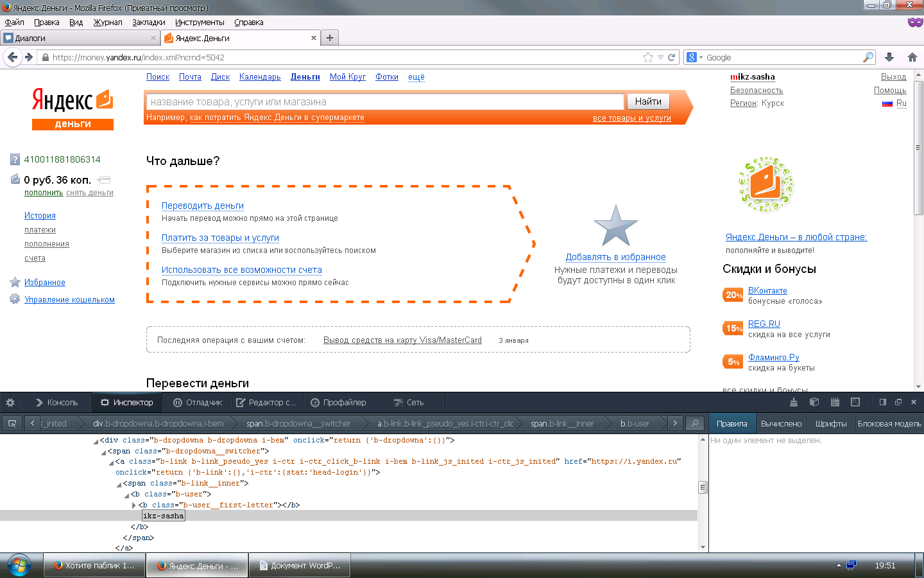Click the пополнить link under the balance

point(44,193)
